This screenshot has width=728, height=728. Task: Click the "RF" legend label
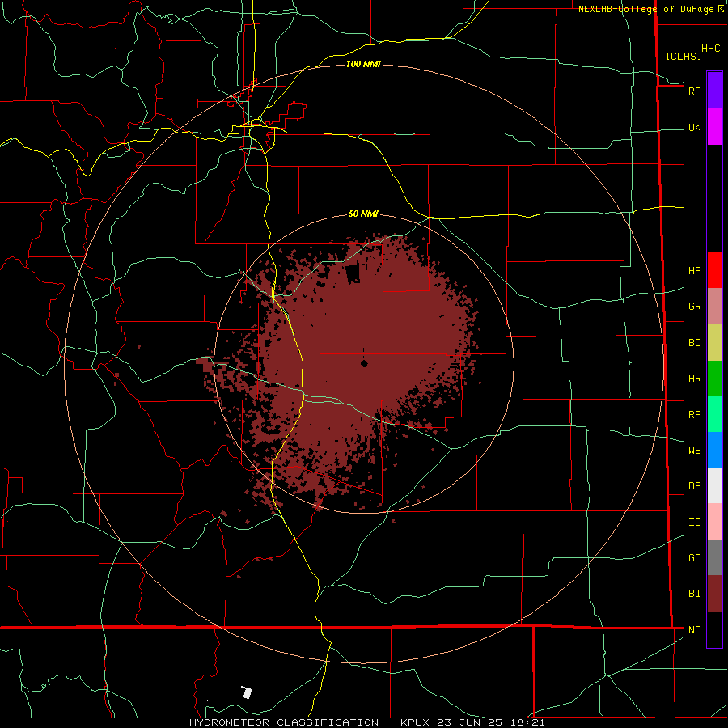[694, 91]
